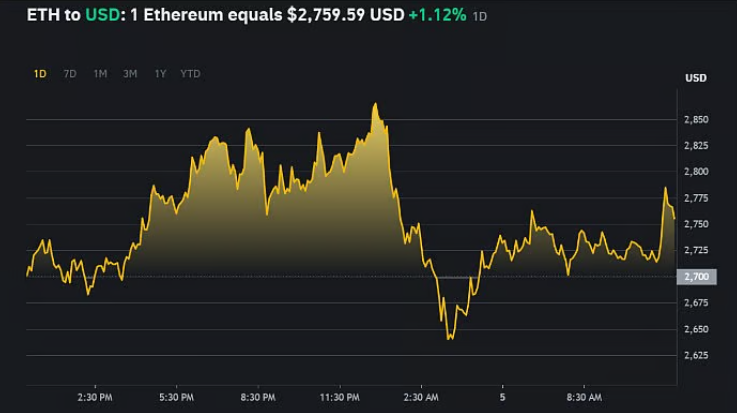737x413 pixels.
Task: Click the green USD link in the title
Action: pos(104,18)
